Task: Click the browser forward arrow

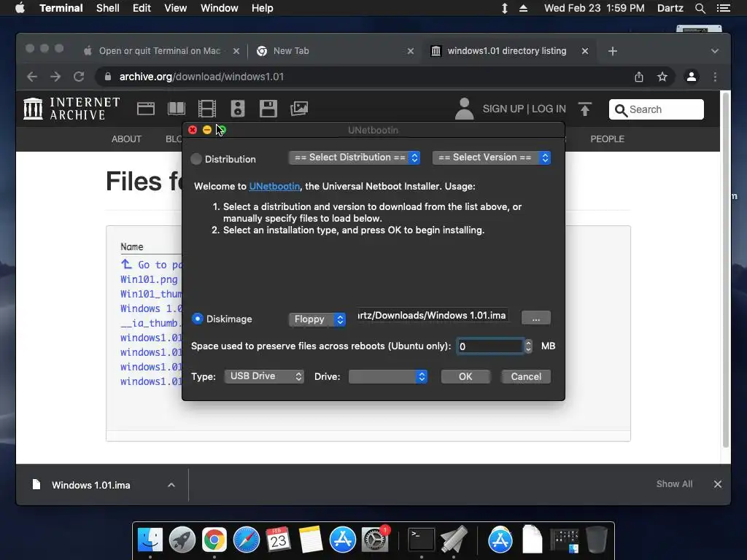Action: tap(55, 77)
